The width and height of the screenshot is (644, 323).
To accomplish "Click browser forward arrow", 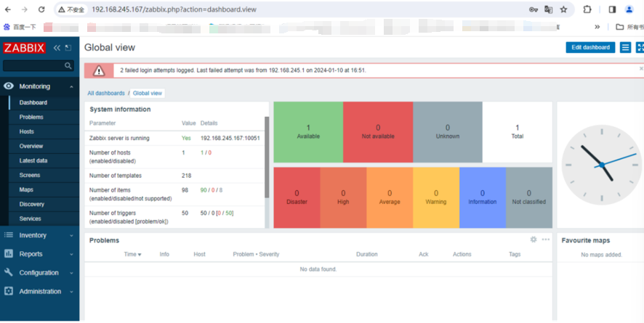I will coord(25,9).
